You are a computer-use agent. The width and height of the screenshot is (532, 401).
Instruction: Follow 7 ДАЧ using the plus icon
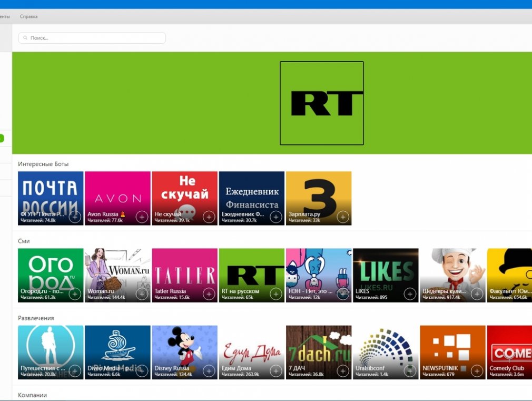343,371
